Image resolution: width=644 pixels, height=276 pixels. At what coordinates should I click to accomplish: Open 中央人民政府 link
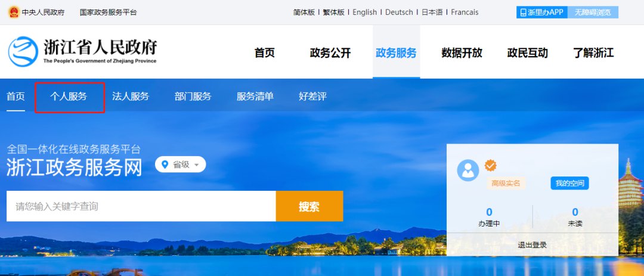point(43,13)
